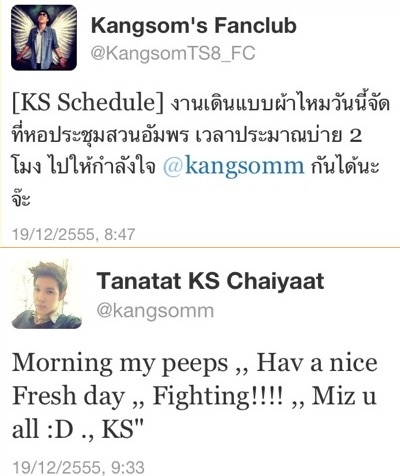Click the divider line between the tweets

click(200, 247)
